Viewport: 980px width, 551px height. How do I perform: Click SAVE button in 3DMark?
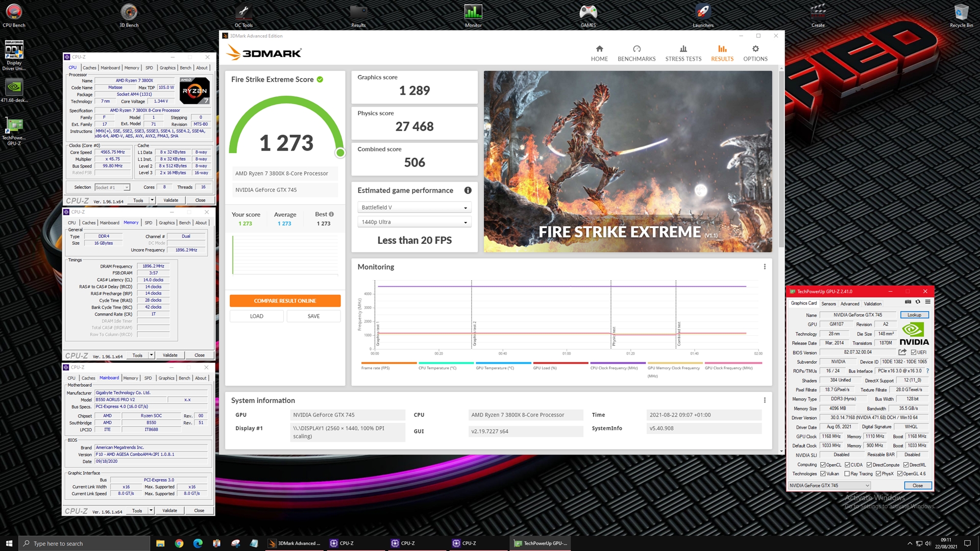313,316
